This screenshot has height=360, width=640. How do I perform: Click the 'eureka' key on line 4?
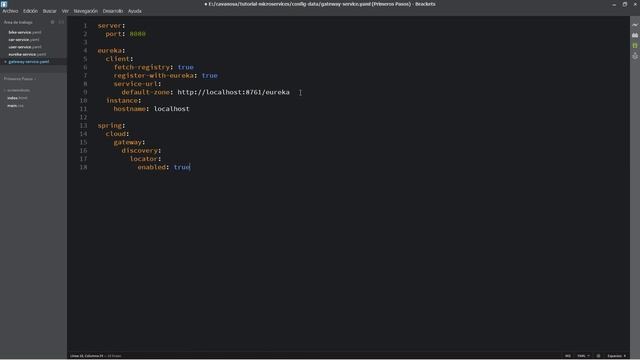point(110,51)
